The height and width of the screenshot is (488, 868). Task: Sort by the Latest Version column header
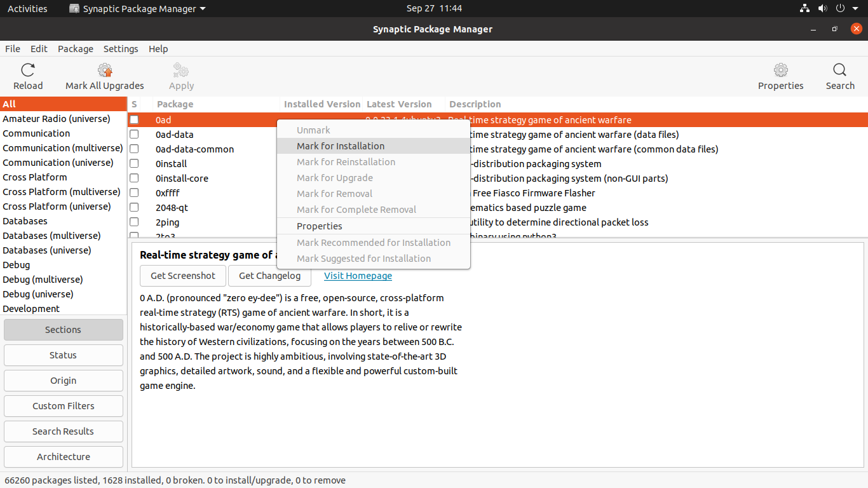click(x=404, y=104)
